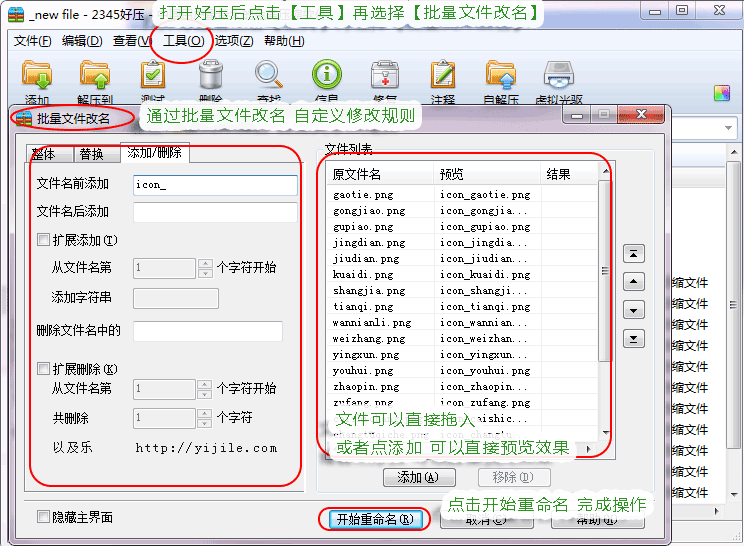Image resolution: width=744 pixels, height=546 pixels.
Task: Switch to the 整体 tab
Action: click(x=49, y=154)
